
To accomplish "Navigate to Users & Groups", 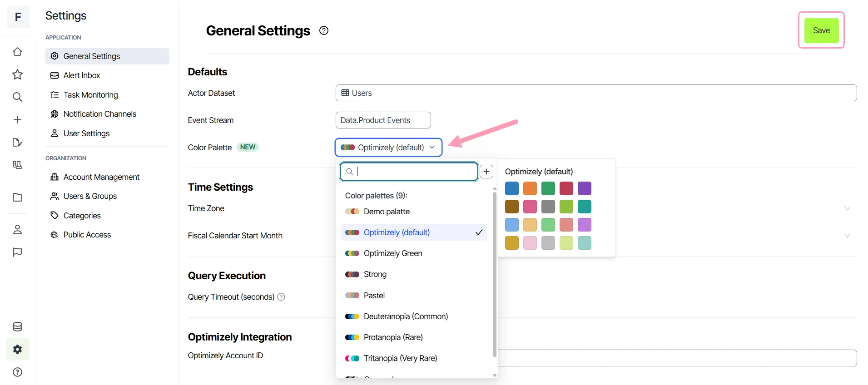I will (x=107, y=196).
